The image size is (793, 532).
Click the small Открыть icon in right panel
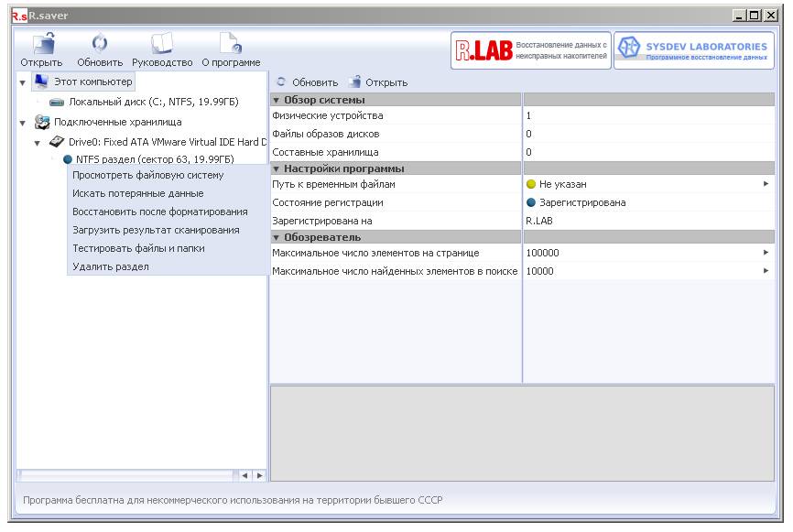[x=355, y=83]
